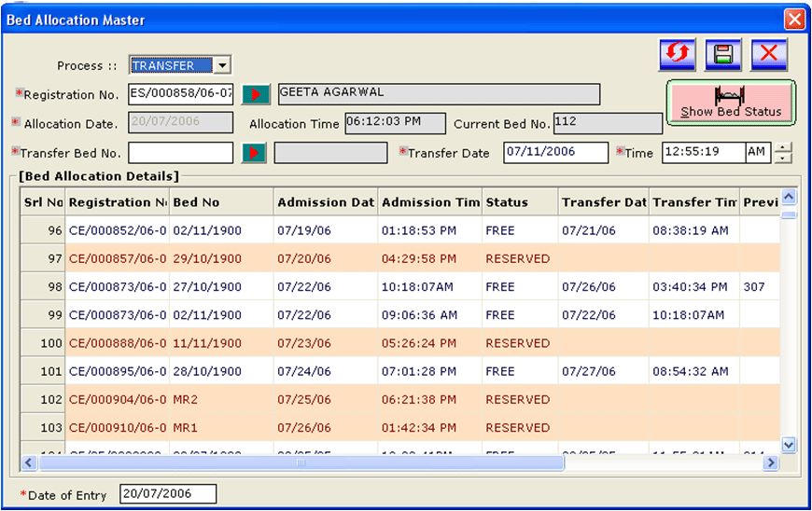Select row 97 with registration CE/000857
The width and height of the screenshot is (812, 511).
point(117,258)
